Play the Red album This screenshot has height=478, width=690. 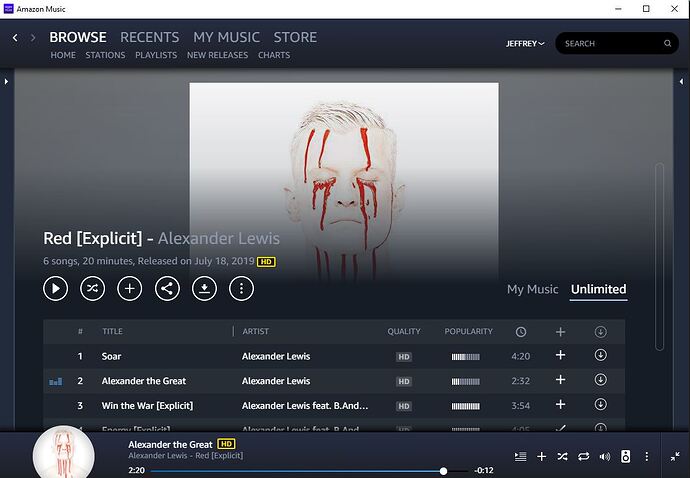click(x=55, y=288)
